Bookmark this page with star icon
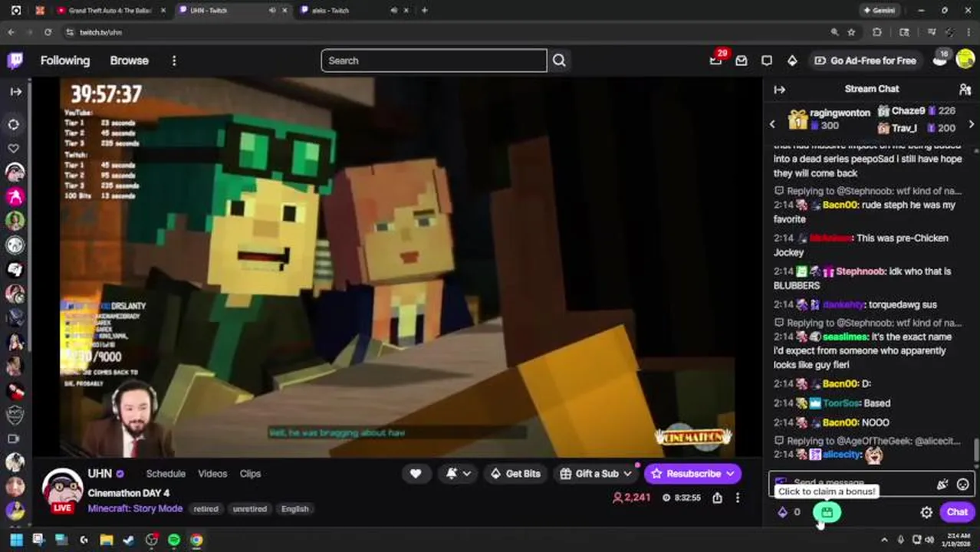 (x=851, y=32)
